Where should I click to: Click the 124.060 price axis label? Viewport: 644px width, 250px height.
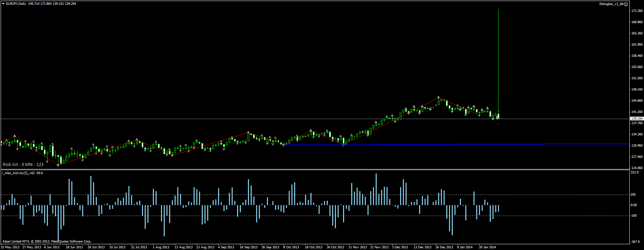(637, 168)
